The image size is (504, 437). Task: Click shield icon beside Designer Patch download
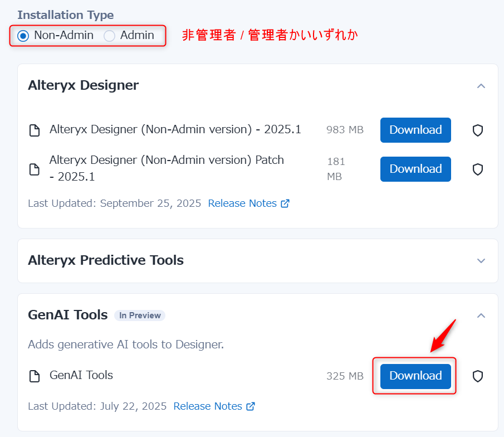[x=477, y=169]
